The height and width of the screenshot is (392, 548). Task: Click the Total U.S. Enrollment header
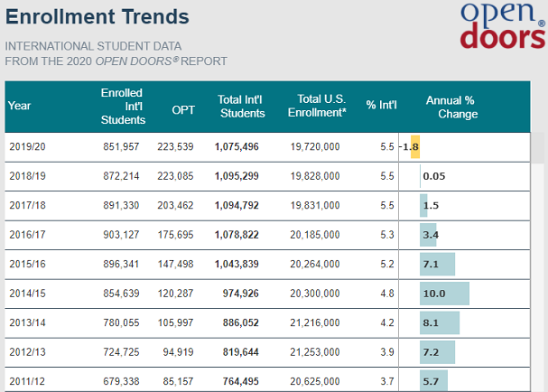pyautogui.click(x=318, y=106)
